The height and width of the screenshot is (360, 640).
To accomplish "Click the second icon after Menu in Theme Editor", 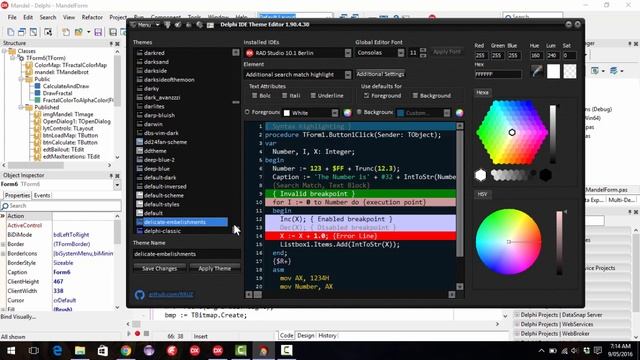I will pyautogui.click(x=178, y=25).
